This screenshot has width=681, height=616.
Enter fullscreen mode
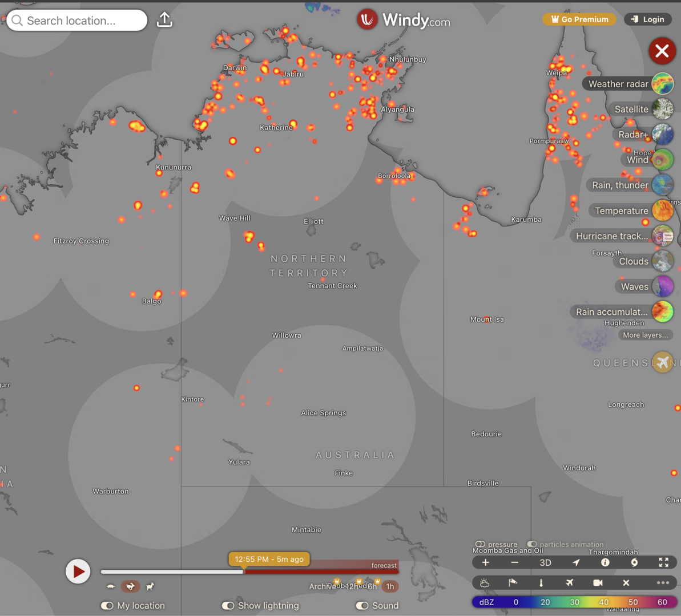(663, 562)
